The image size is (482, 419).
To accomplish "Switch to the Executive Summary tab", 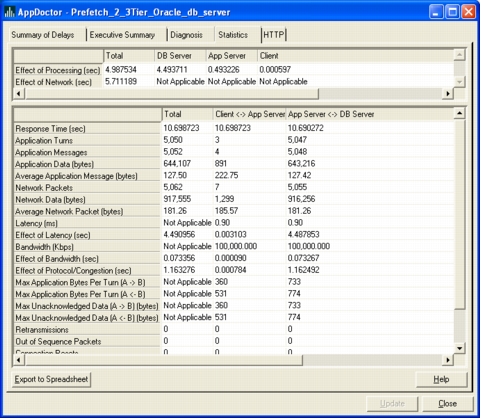I will (x=122, y=35).
